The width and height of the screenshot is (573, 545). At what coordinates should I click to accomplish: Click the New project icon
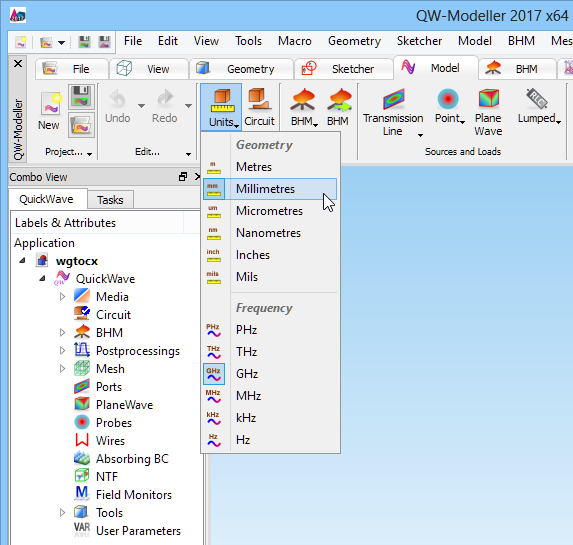(x=51, y=104)
